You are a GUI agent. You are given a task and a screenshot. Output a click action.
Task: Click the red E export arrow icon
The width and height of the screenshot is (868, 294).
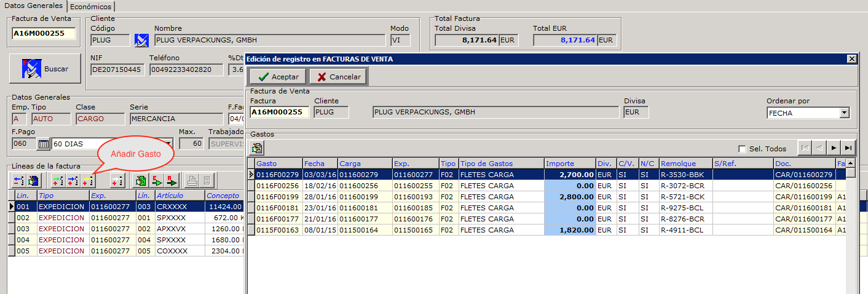(x=157, y=180)
